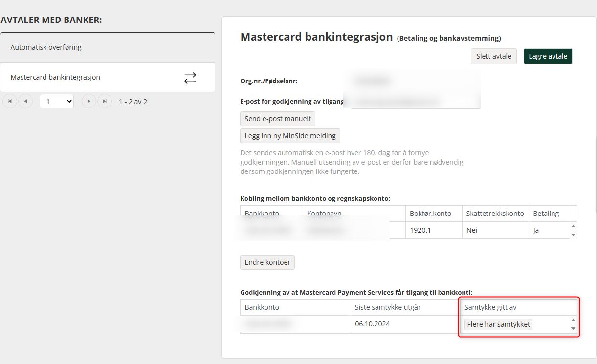The width and height of the screenshot is (597, 364).
Task: Click the Skattetrekkskonto value Nei
Action: tap(495, 230)
